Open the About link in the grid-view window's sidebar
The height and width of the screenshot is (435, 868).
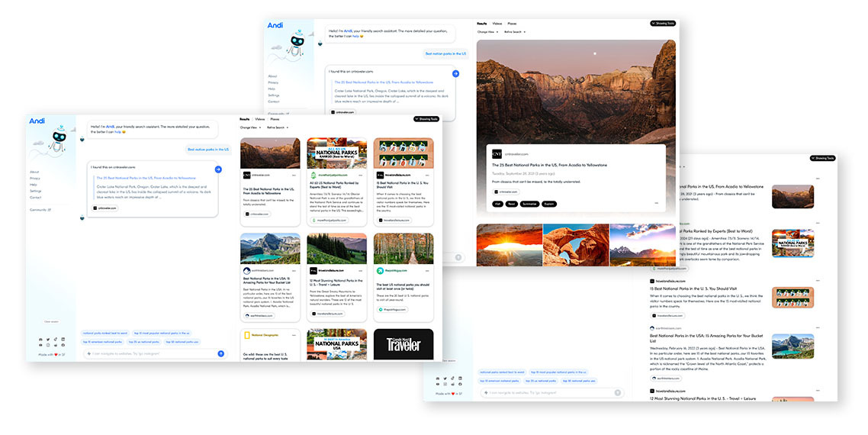[34, 172]
